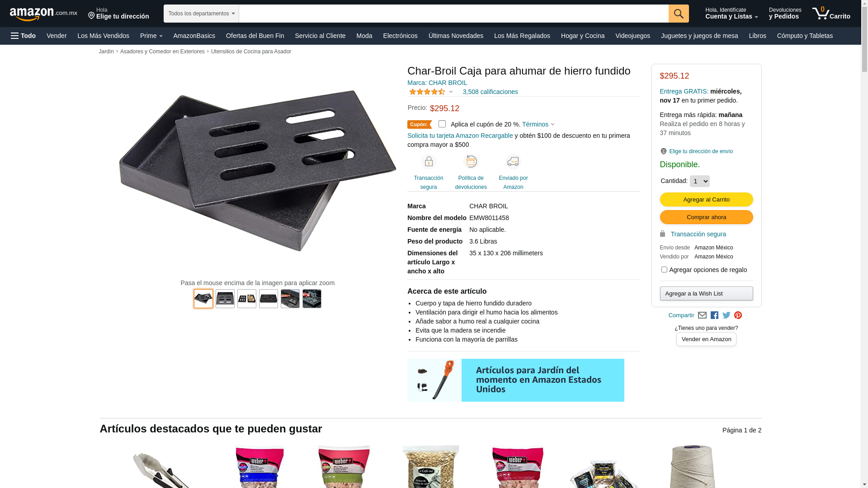Open the Cantidad quantity selector

(699, 181)
